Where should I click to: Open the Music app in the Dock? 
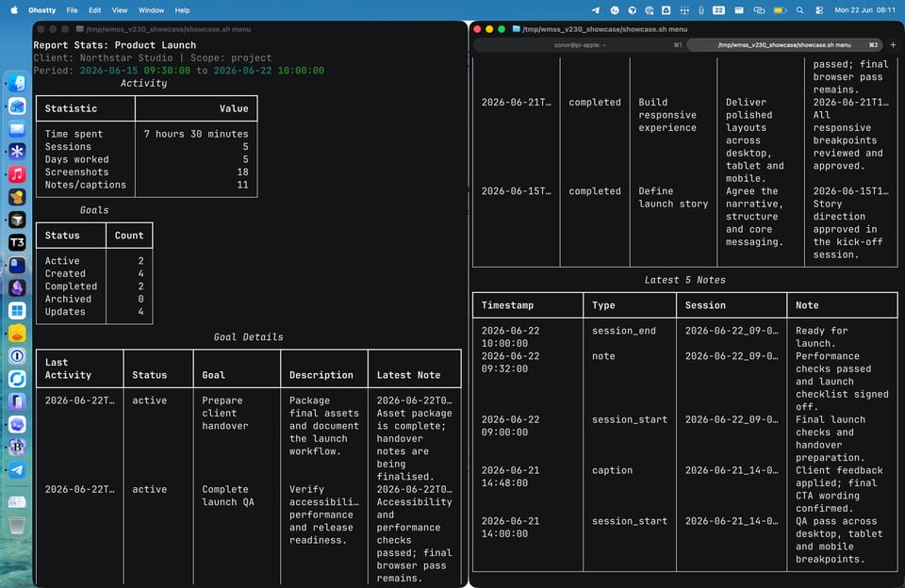[x=17, y=174]
